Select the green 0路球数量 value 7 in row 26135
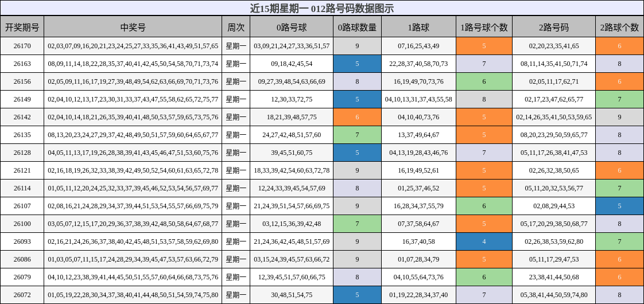 [357, 135]
